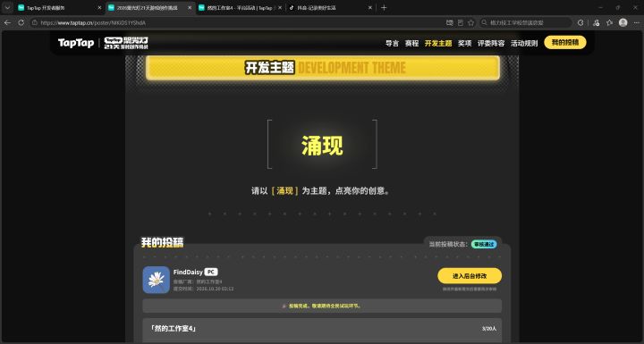Screen dimensions: 644x344
Task: Open the 21-day game jam logo link
Action: click(x=126, y=43)
